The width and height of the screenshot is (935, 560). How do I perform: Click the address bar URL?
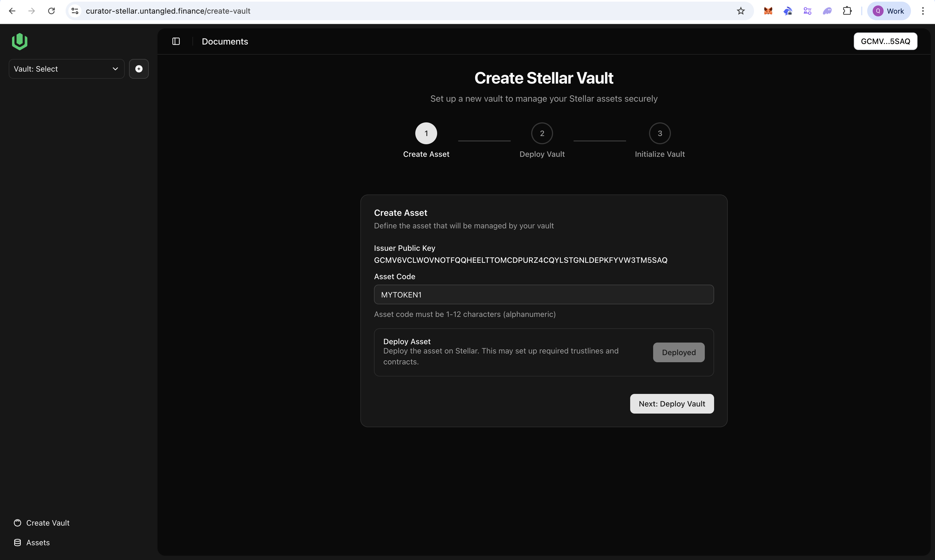pyautogui.click(x=168, y=11)
